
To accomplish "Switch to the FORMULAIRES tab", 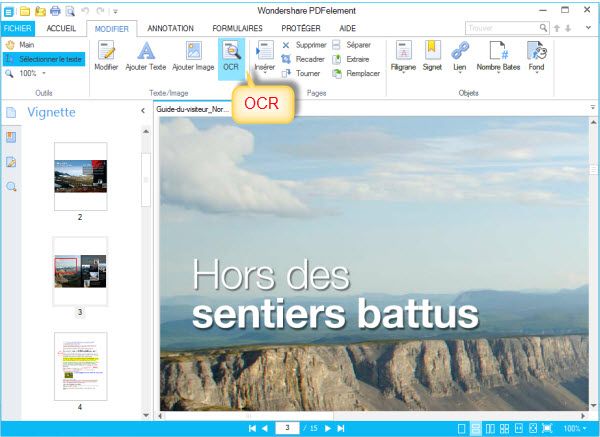I will coord(237,28).
